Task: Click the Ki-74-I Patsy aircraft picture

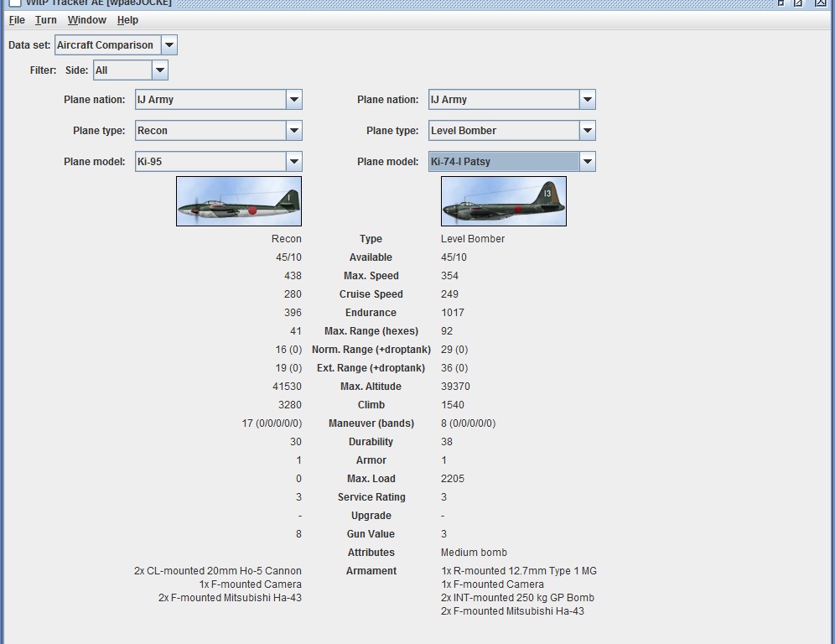Action: (504, 201)
